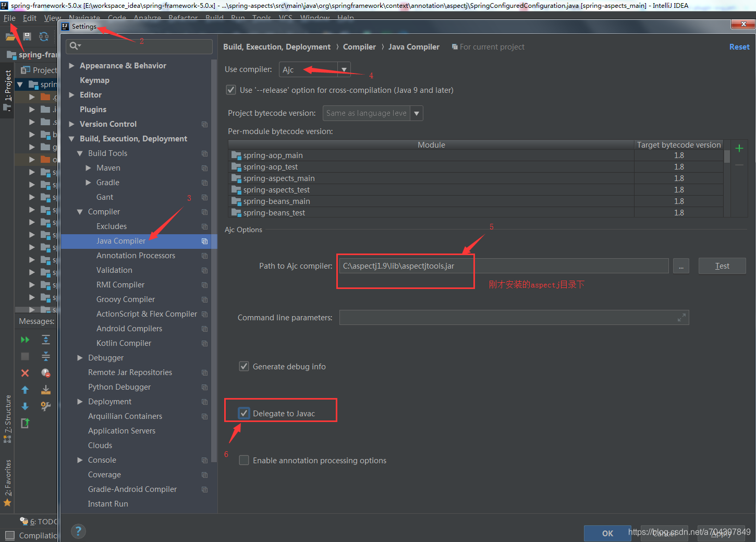The height and width of the screenshot is (542, 756).
Task: Click the Command line parameters field
Action: (x=514, y=317)
